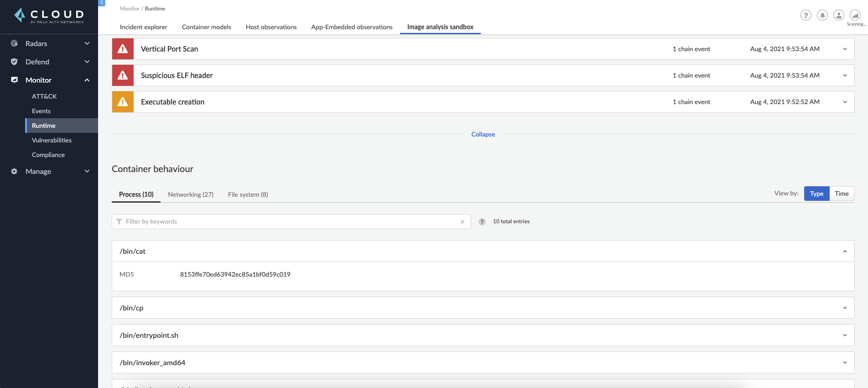Open ATT&CK in the sidebar
Viewport: 868px width, 388px height.
(x=44, y=96)
